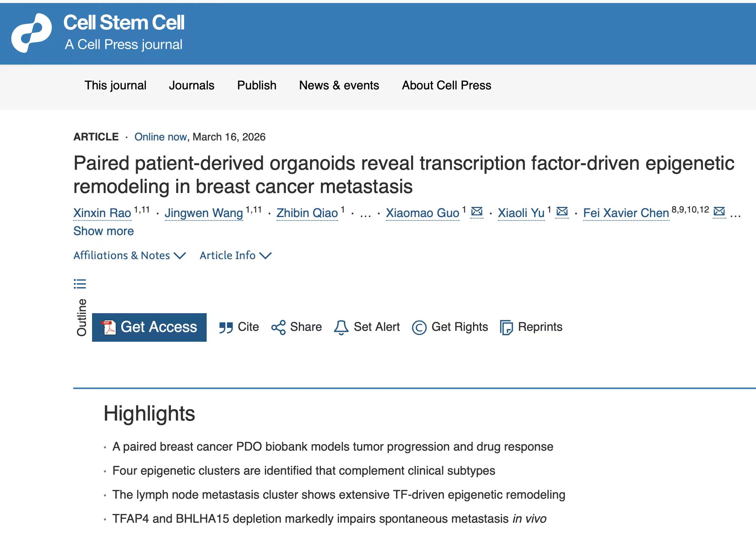756x540 pixels.
Task: Open the Publish menu
Action: click(257, 86)
